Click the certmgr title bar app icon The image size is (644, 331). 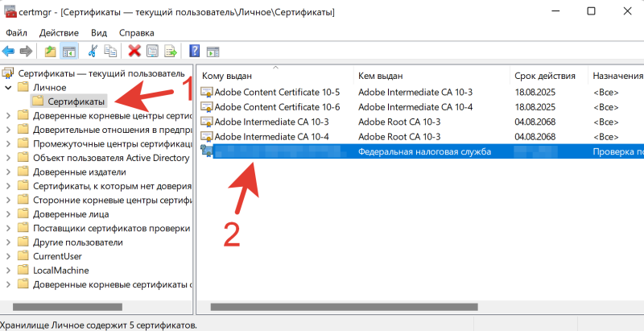click(10, 11)
